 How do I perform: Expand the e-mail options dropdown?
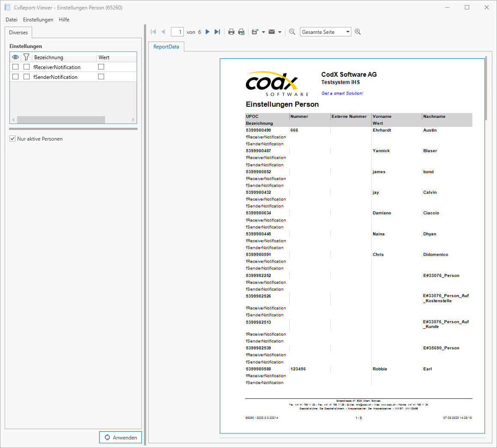pos(280,31)
